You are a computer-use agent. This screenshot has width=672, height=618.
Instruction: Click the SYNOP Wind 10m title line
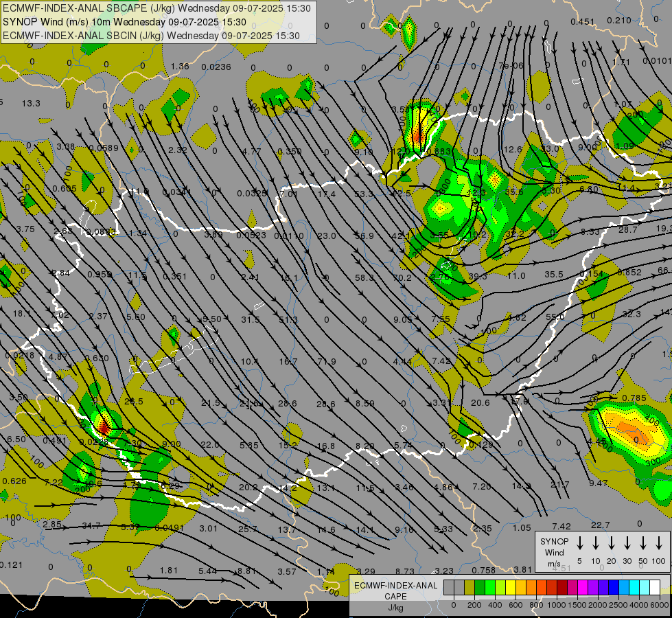[124, 22]
